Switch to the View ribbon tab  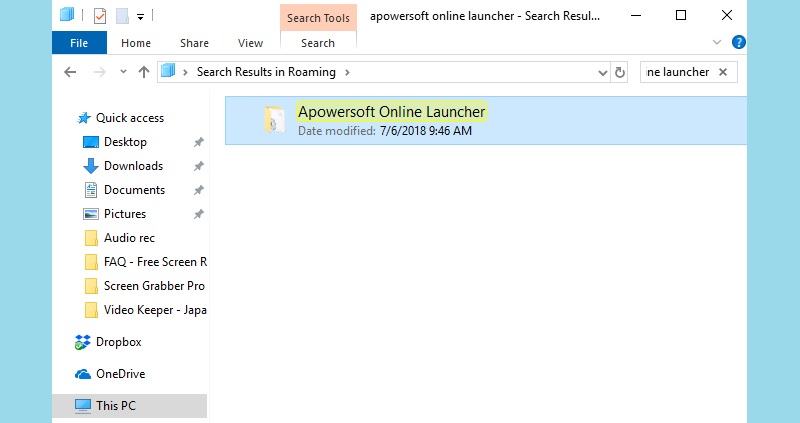(x=250, y=43)
